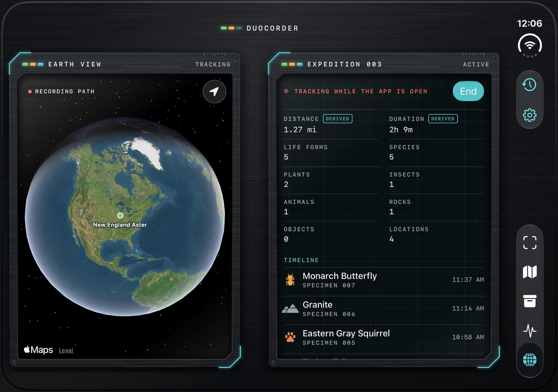
Task: Open the history clock icon
Action: coord(529,85)
